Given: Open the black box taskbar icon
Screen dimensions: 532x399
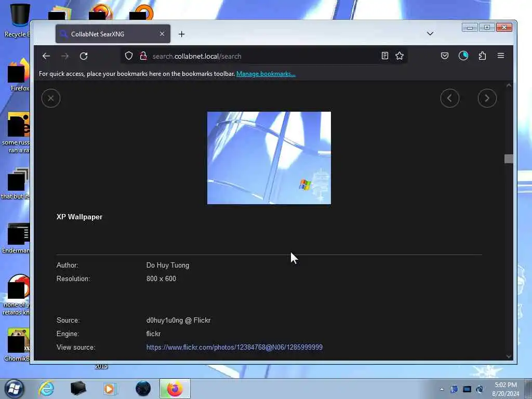Looking at the screenshot, I should 78,389.
